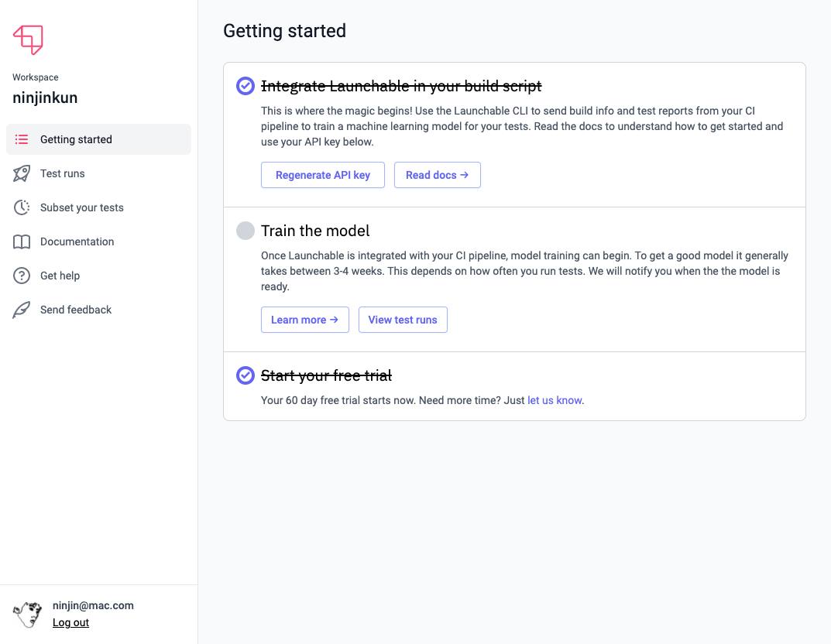The width and height of the screenshot is (831, 644).
Task: Click checkmark beside Integrate Launchable step
Action: [246, 86]
